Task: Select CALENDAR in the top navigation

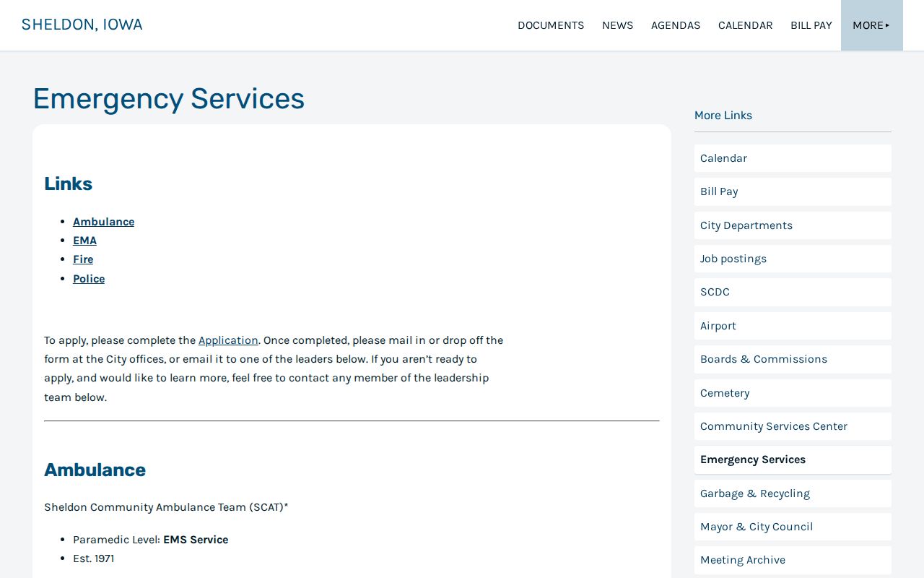Action: coord(745,25)
